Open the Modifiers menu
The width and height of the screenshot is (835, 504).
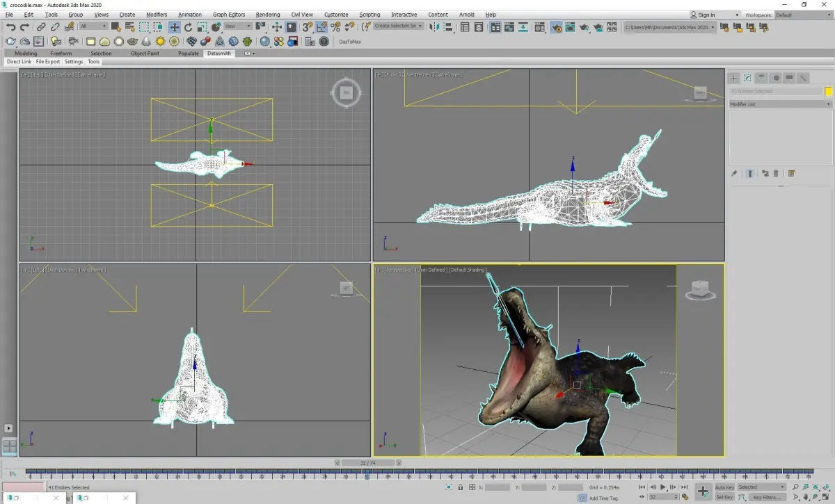[x=157, y=15]
